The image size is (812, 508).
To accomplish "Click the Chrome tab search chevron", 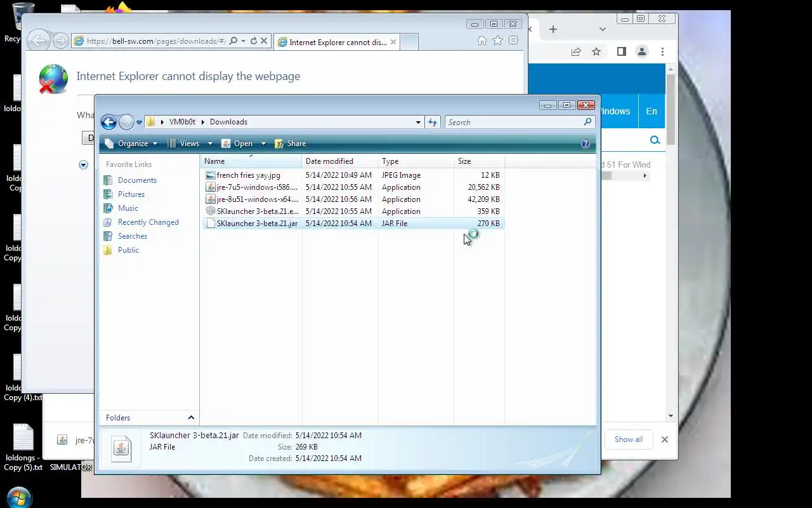I will coord(603,29).
